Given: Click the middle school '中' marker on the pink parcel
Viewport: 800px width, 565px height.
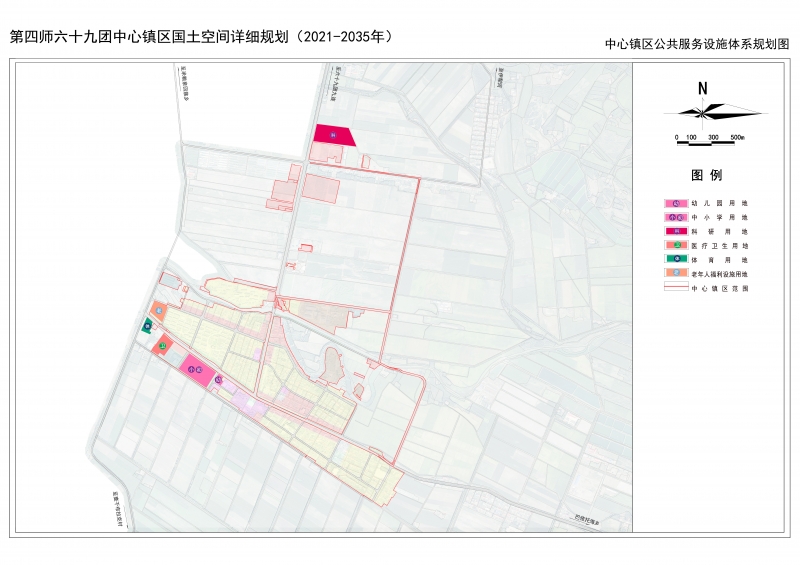Looking at the screenshot, I should click(x=198, y=370).
